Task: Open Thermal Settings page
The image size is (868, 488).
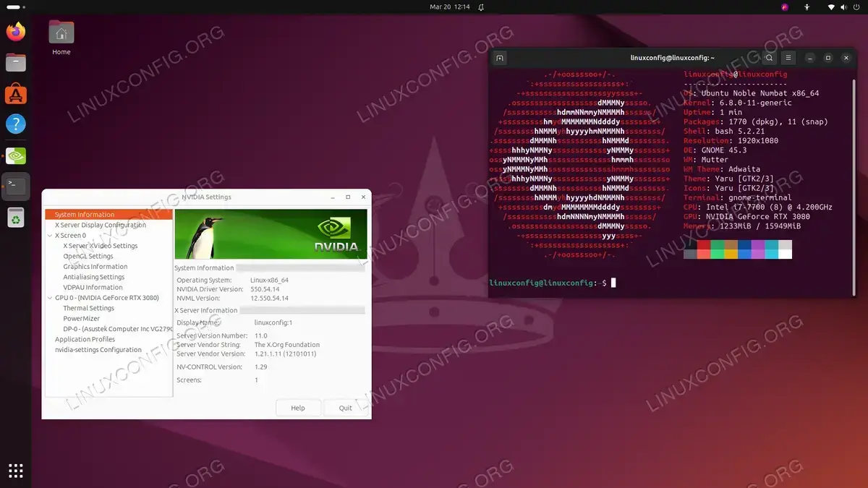Action: [x=89, y=308]
